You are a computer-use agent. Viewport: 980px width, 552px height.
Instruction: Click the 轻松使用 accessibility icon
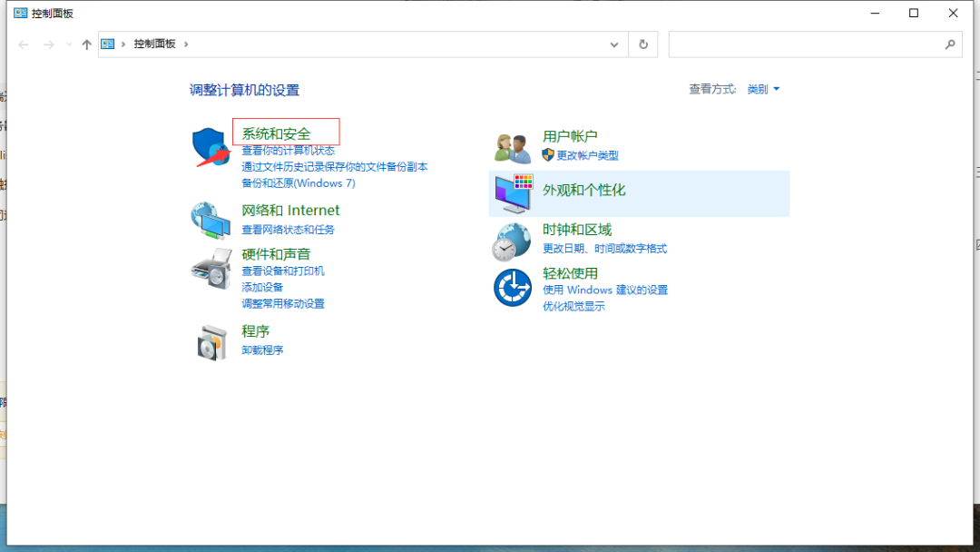coord(512,288)
